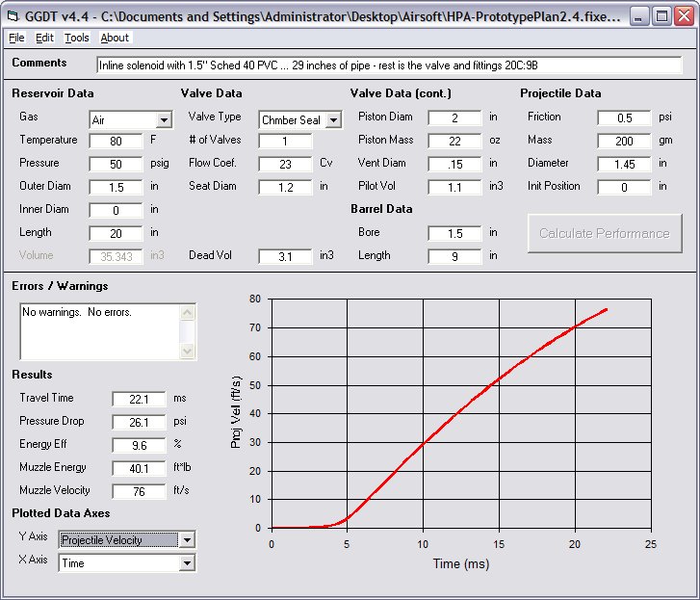This screenshot has width=700, height=600.
Task: Click the projectile Friction input field
Action: pos(624,117)
